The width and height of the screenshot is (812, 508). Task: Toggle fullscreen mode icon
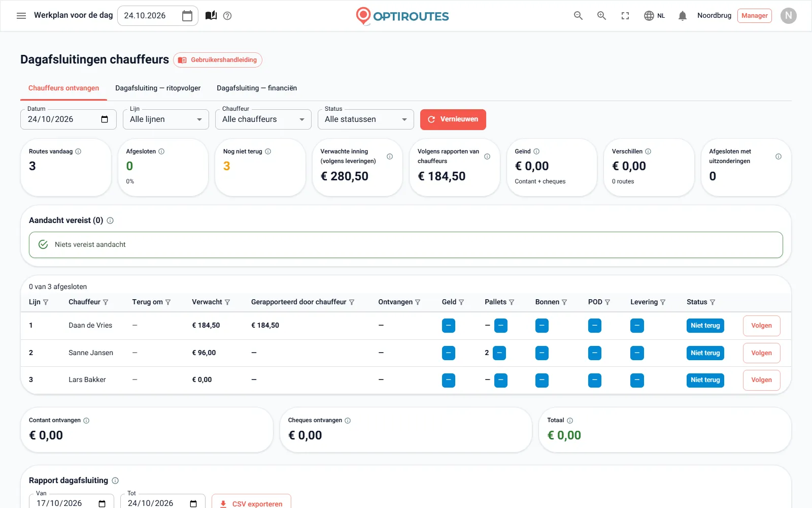point(625,16)
